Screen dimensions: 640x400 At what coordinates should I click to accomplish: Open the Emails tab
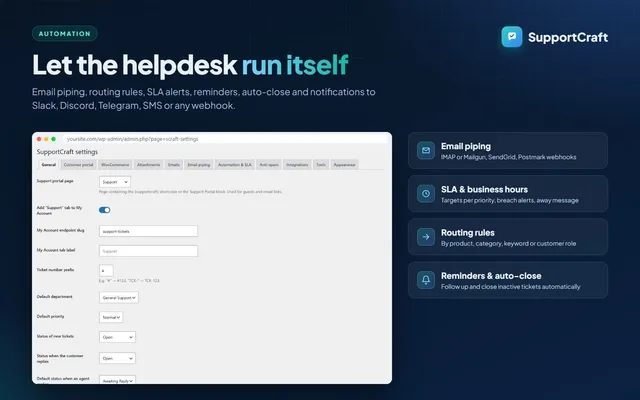173,164
